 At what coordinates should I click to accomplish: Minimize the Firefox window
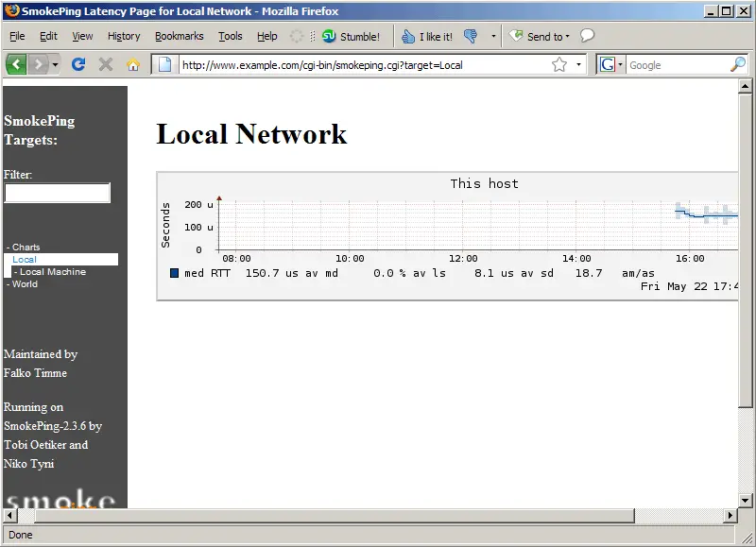711,11
